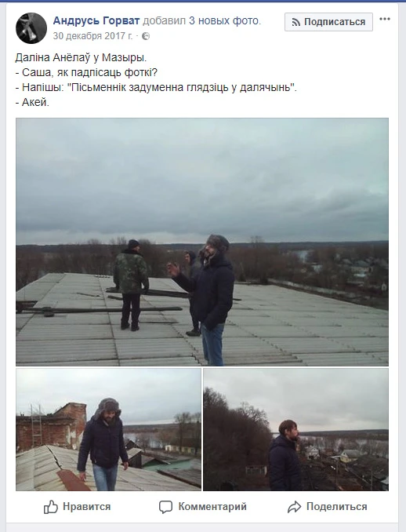Click the speech bubble comment icon
This screenshot has height=532, width=406.
click(x=165, y=507)
